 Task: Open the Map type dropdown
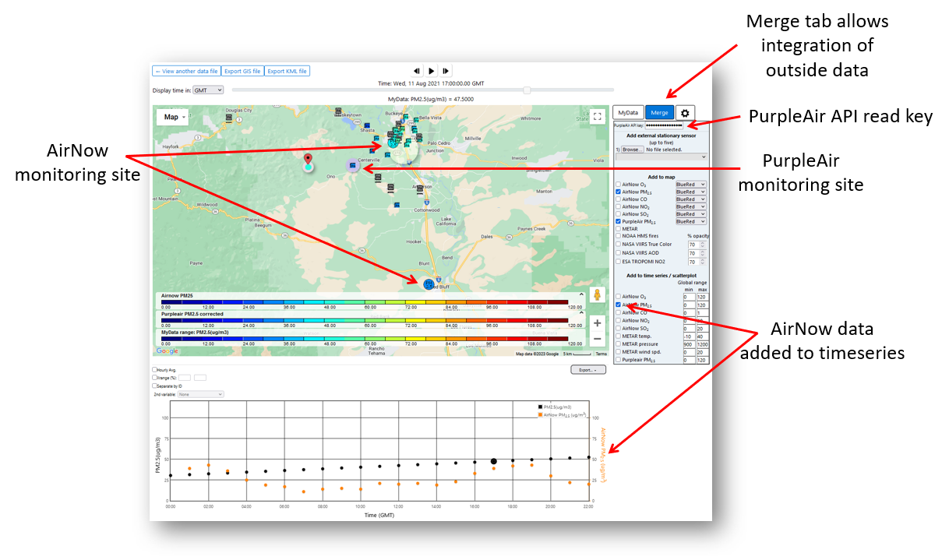coord(176,117)
